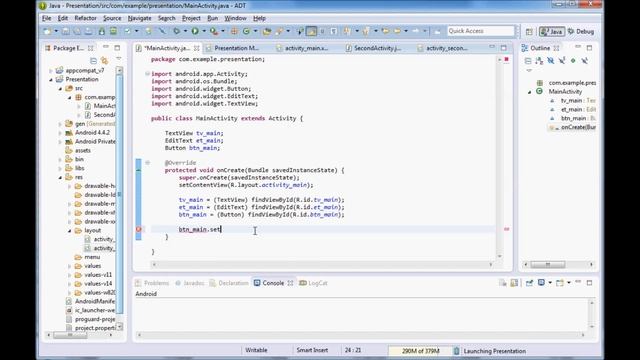The height and width of the screenshot is (360, 640).
Task: Select MainActivity class in Outline
Action: pyautogui.click(x=565, y=91)
